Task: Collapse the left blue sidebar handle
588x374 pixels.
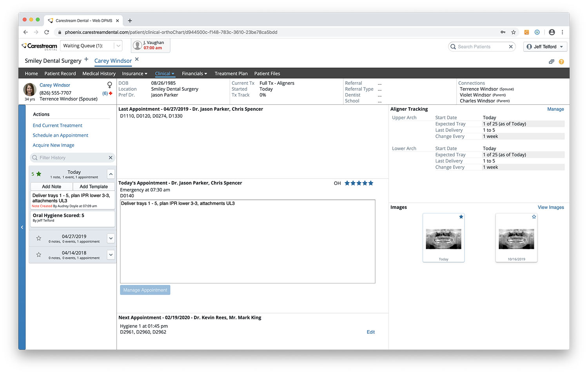Action: click(22, 227)
